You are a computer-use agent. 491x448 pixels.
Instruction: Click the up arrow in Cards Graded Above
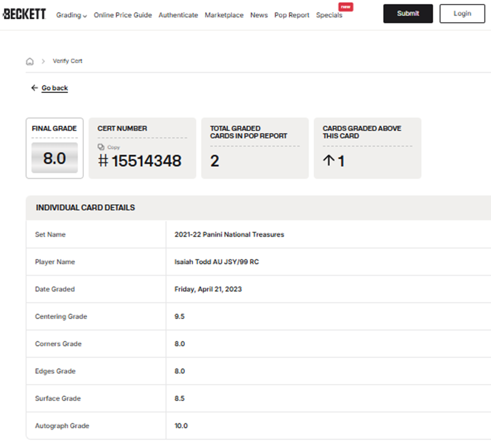328,161
